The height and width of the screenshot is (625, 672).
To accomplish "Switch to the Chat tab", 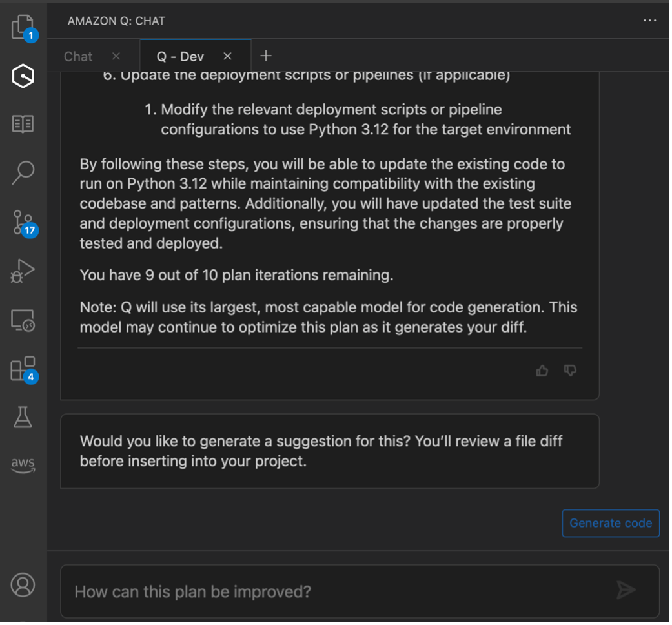I will point(77,56).
